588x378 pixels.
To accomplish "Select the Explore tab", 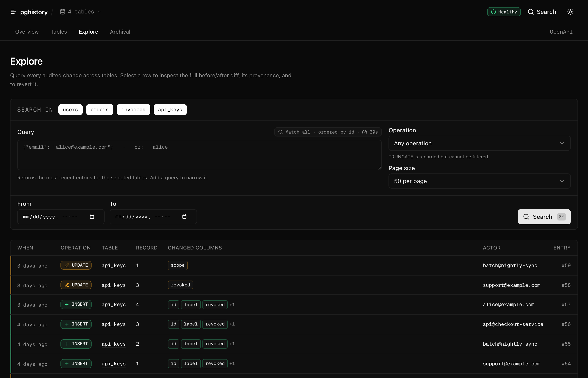I will (88, 32).
